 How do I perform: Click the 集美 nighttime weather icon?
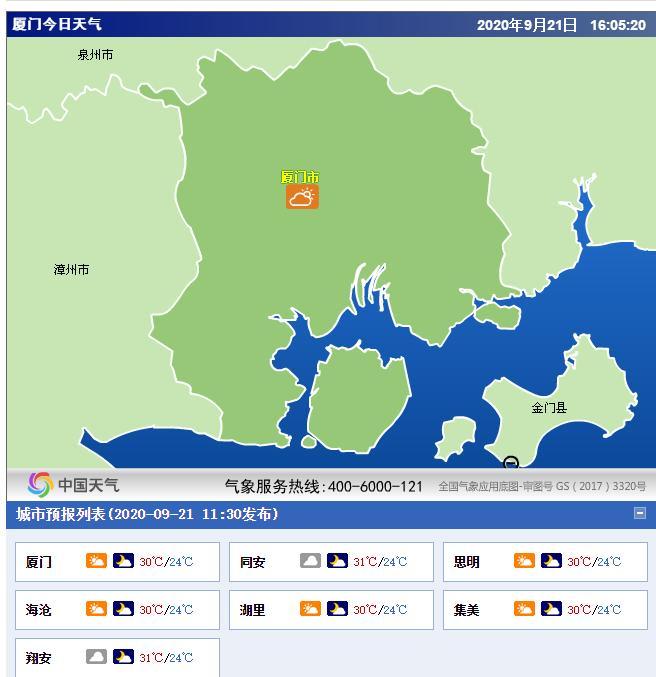click(x=551, y=609)
